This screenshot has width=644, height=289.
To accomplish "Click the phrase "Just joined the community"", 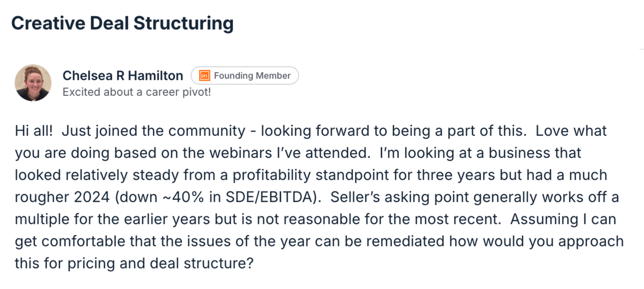I will click(155, 131).
